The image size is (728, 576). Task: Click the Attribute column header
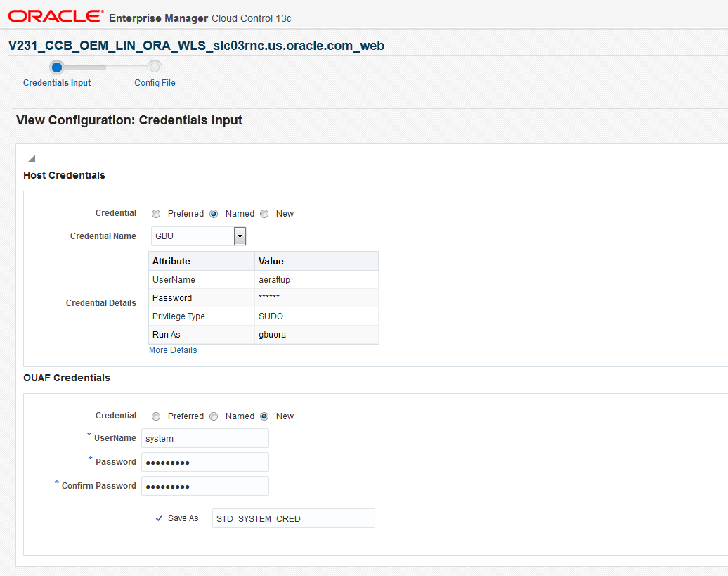coord(202,261)
